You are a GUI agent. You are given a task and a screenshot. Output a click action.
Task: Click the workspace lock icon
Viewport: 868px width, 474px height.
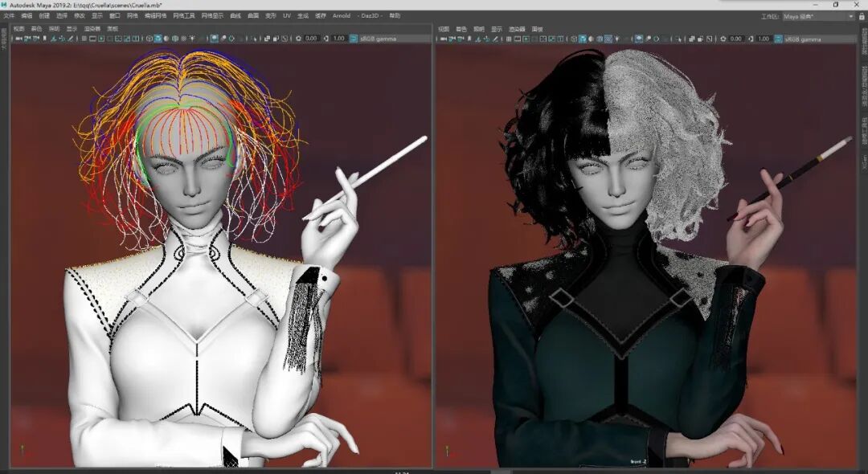[862, 17]
